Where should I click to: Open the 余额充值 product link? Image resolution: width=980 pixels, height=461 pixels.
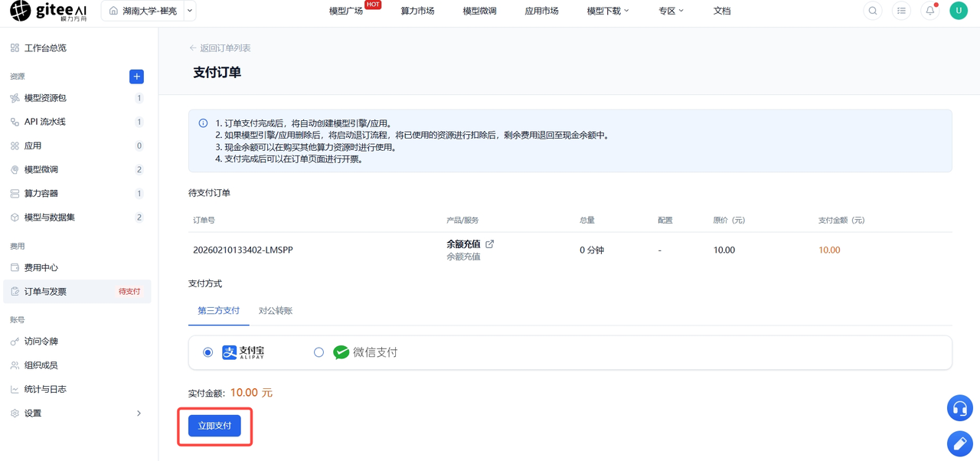point(463,244)
